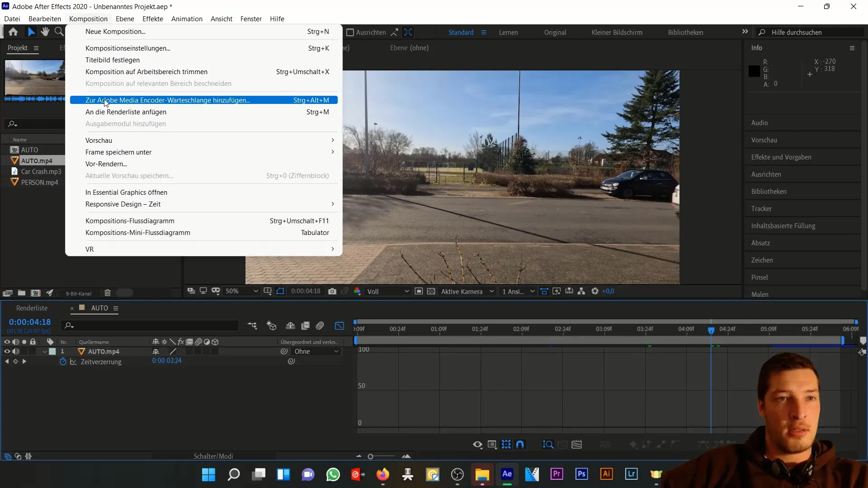Open the Komposition menu tab
The image size is (868, 488).
point(88,19)
